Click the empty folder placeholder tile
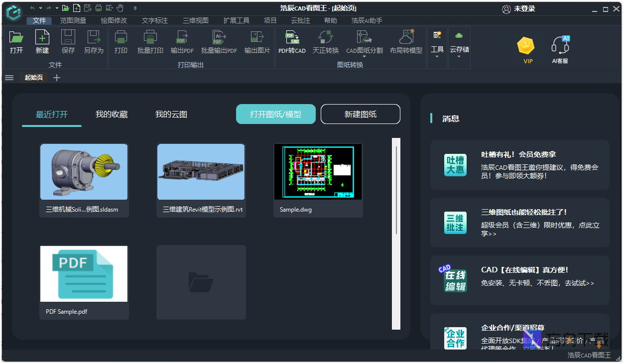 tap(201, 282)
